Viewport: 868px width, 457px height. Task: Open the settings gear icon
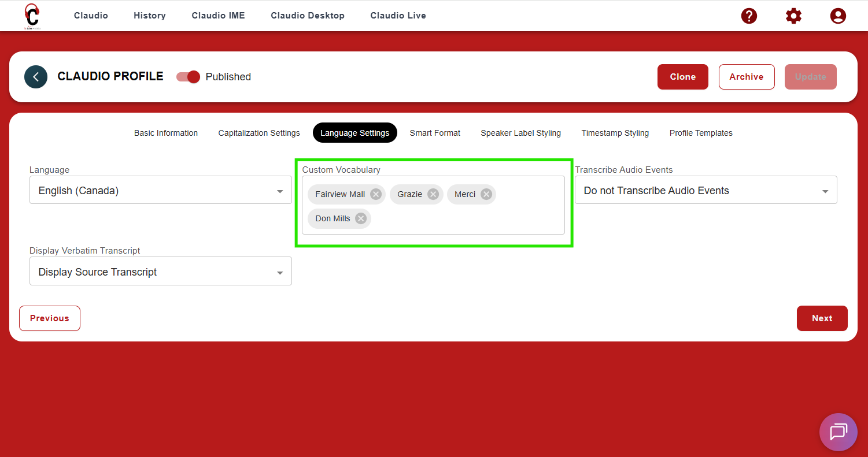pyautogui.click(x=793, y=16)
